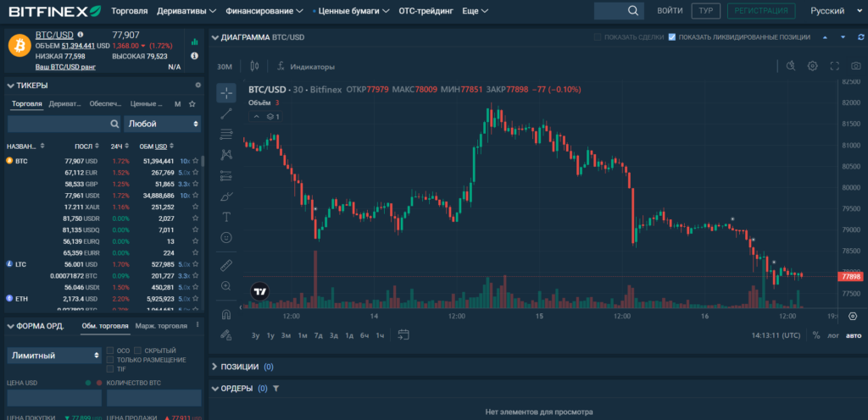
Task: Take a chart snapshot with camera icon
Action: [x=856, y=66]
